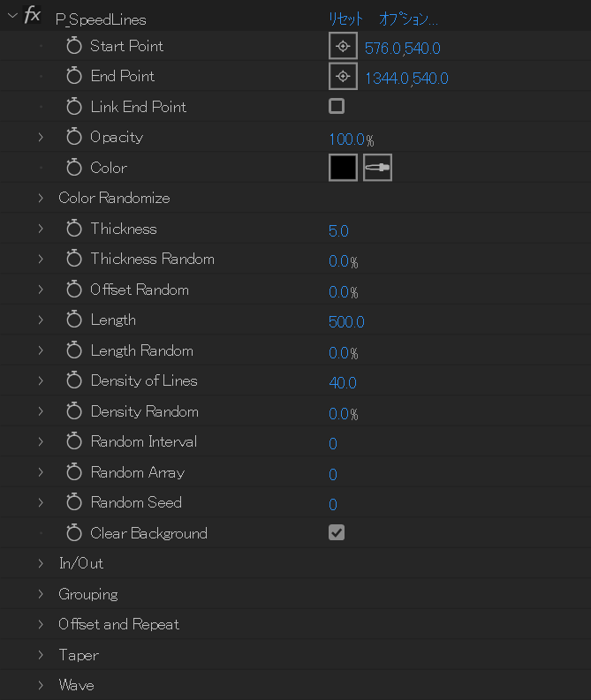This screenshot has width=591, height=700.
Task: Toggle the Link End Point stopwatch
Action: click(74, 106)
